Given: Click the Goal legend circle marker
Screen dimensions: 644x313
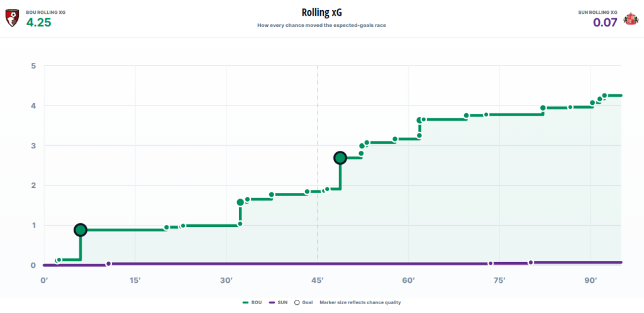Looking at the screenshot, I should pyautogui.click(x=297, y=302).
